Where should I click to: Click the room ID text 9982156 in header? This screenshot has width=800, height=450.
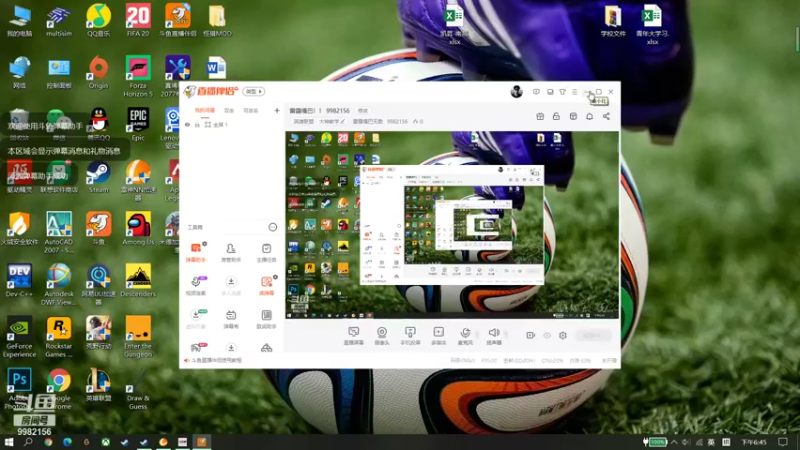click(x=338, y=111)
